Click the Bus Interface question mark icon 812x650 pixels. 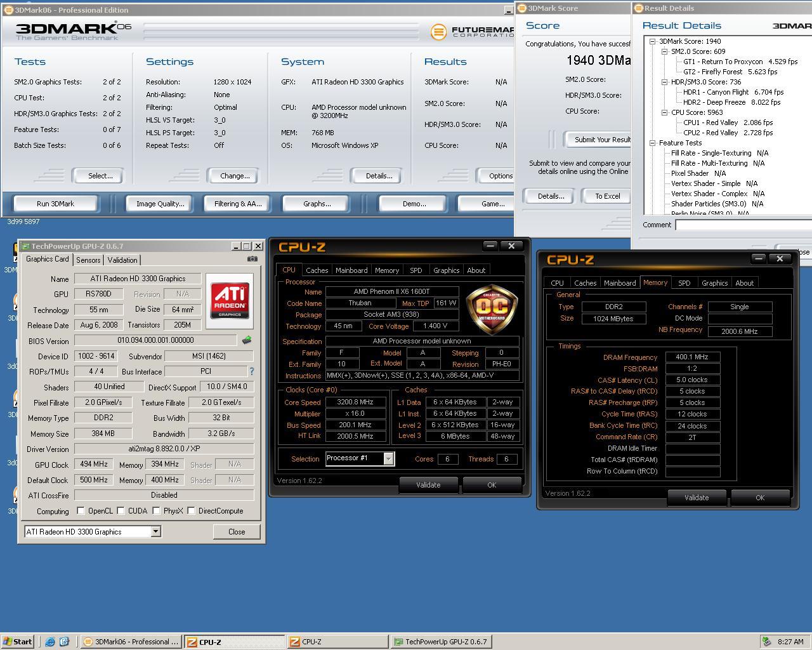251,371
